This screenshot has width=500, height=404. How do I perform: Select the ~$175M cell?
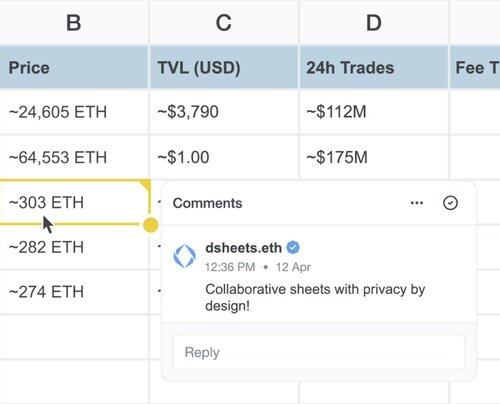(x=374, y=157)
